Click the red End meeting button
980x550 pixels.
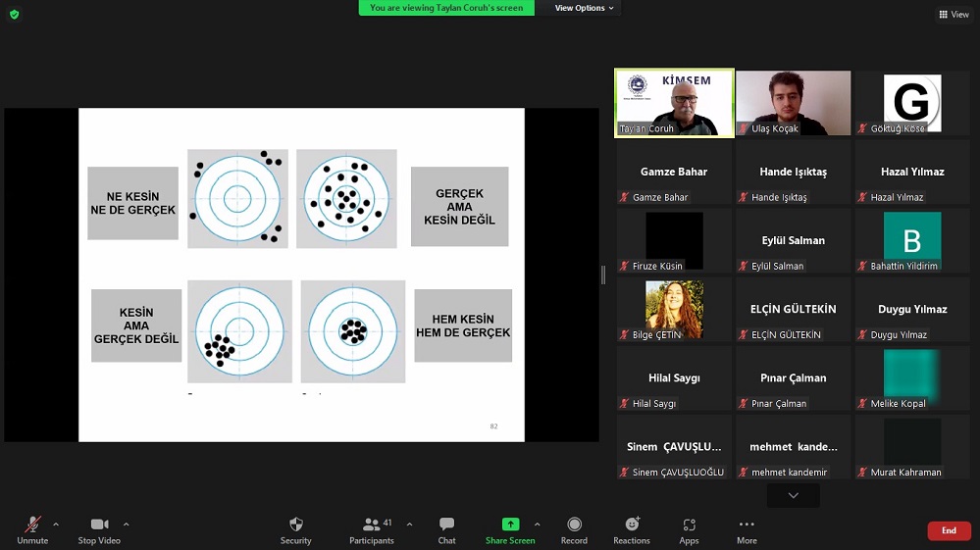point(949,530)
